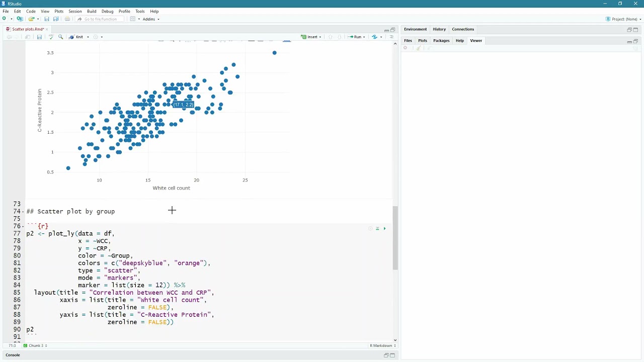644x362 pixels.
Task: Open the chunk options gear on line 76
Action: [370, 229]
